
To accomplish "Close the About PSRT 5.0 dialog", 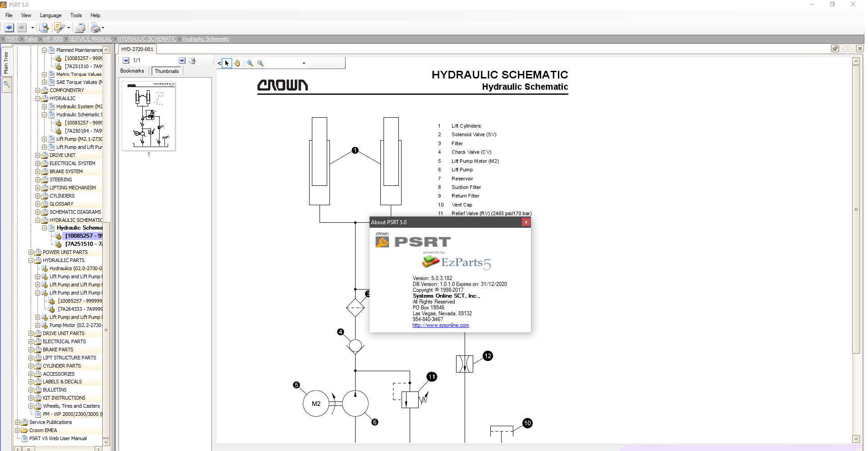I will tap(525, 222).
